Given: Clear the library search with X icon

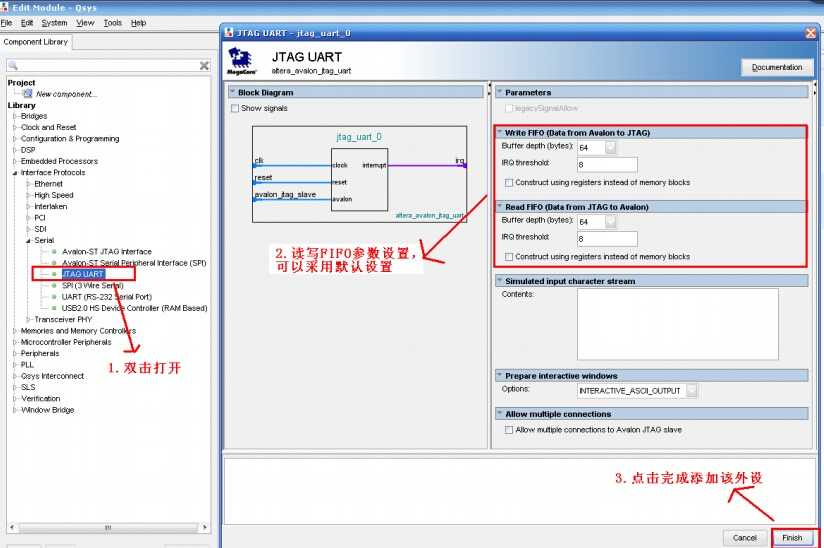Looking at the screenshot, I should pos(204,66).
